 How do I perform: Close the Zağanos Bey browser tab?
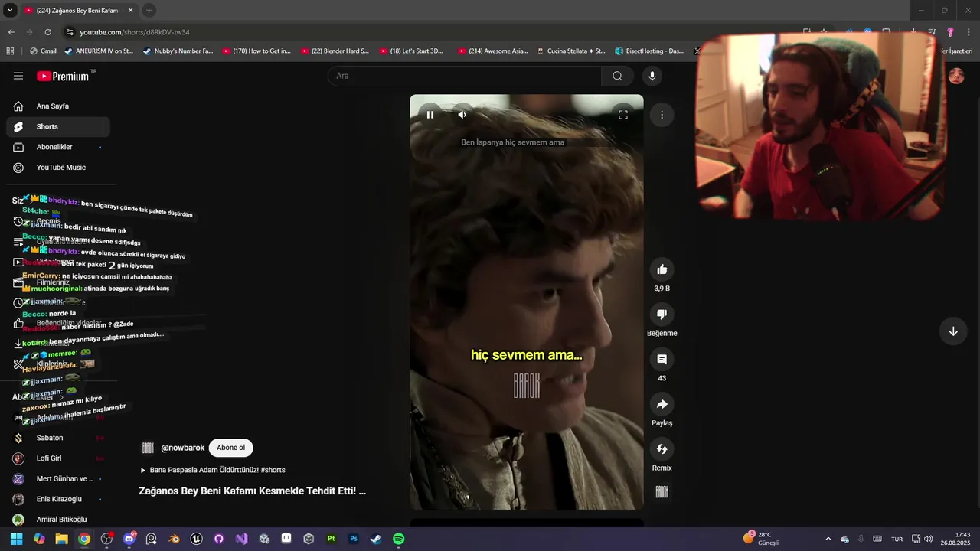point(131,11)
